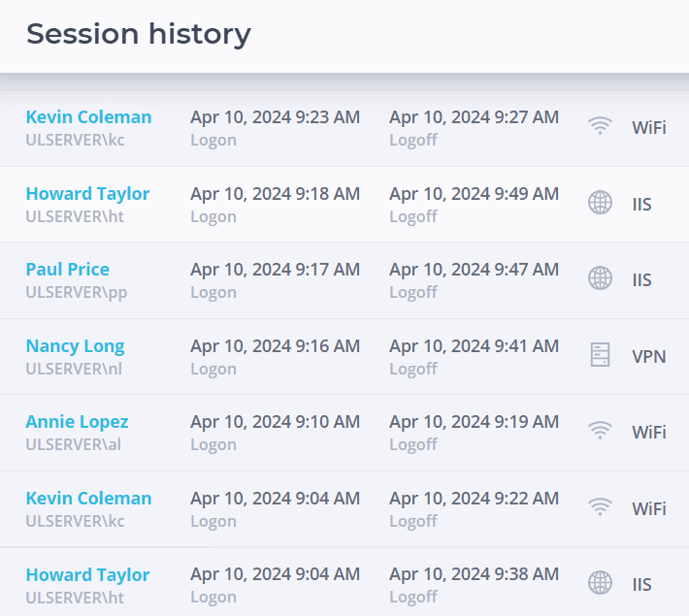Click globe IIS icon for Howard Taylor 9:18 session
This screenshot has height=616, width=689.
(600, 203)
